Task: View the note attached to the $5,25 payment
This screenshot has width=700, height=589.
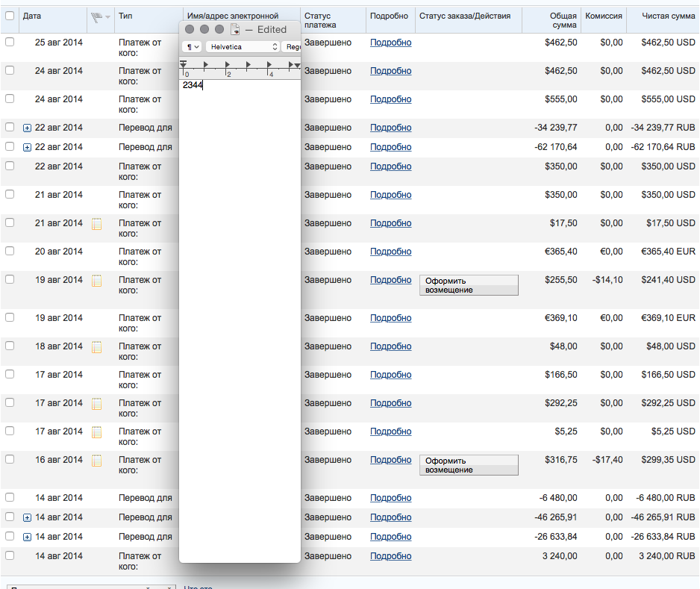Action: pyautogui.click(x=96, y=432)
